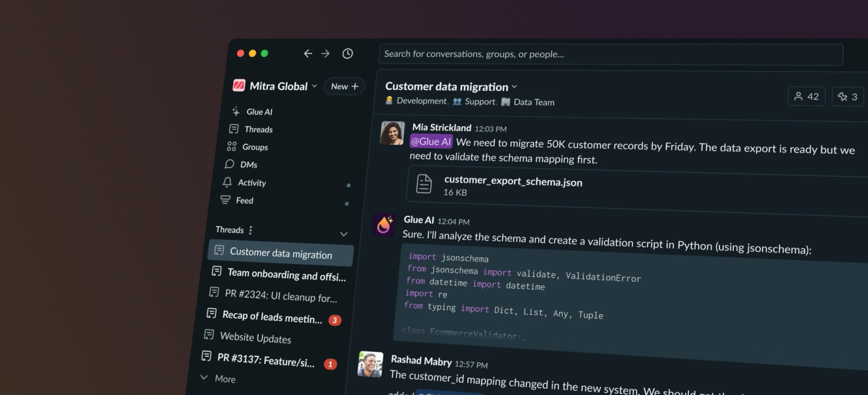Open Glue AI from sidebar

tap(259, 112)
